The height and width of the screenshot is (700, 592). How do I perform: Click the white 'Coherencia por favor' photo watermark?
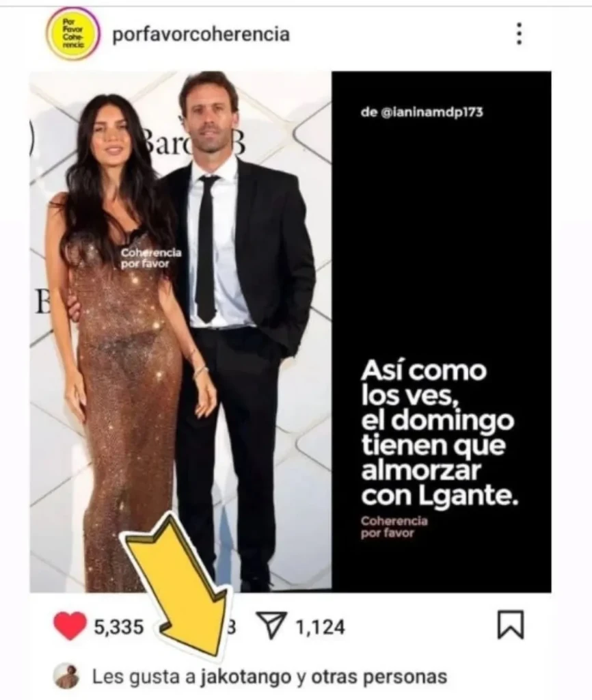(x=151, y=258)
